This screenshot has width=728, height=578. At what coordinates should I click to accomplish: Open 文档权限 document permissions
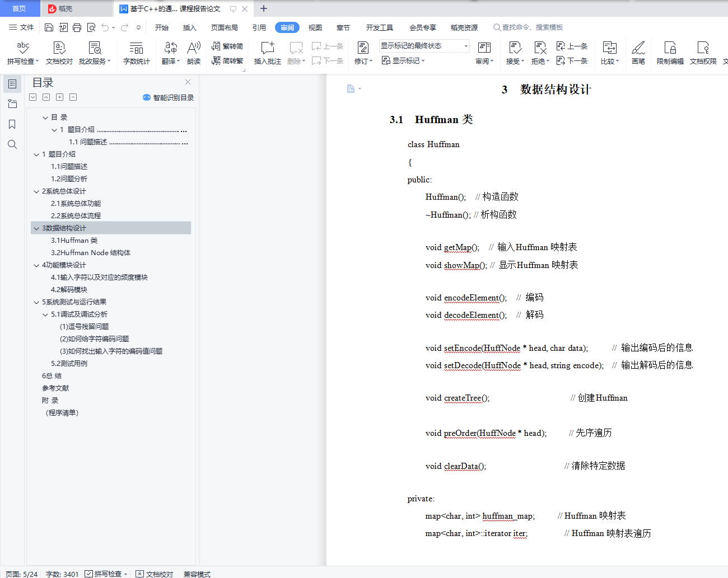click(703, 53)
